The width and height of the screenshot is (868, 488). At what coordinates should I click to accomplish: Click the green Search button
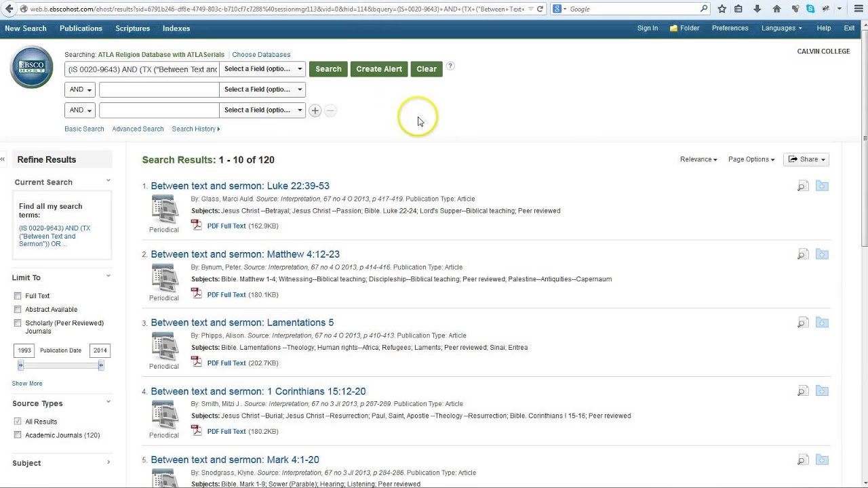pyautogui.click(x=328, y=69)
